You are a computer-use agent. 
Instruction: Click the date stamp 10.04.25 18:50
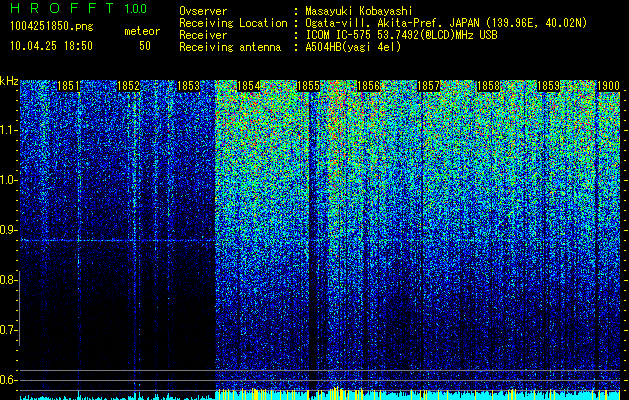pos(51,46)
